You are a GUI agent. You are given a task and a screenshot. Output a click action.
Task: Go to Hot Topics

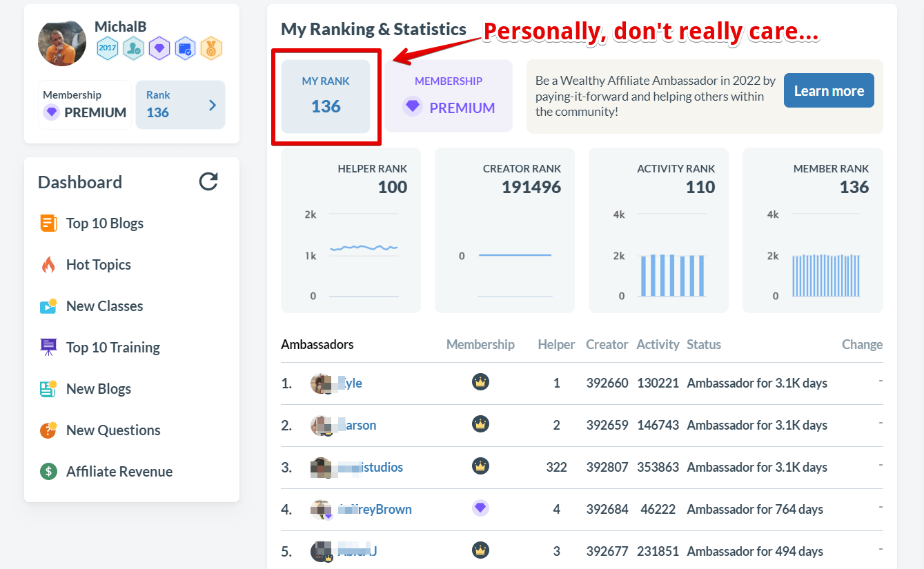click(99, 265)
